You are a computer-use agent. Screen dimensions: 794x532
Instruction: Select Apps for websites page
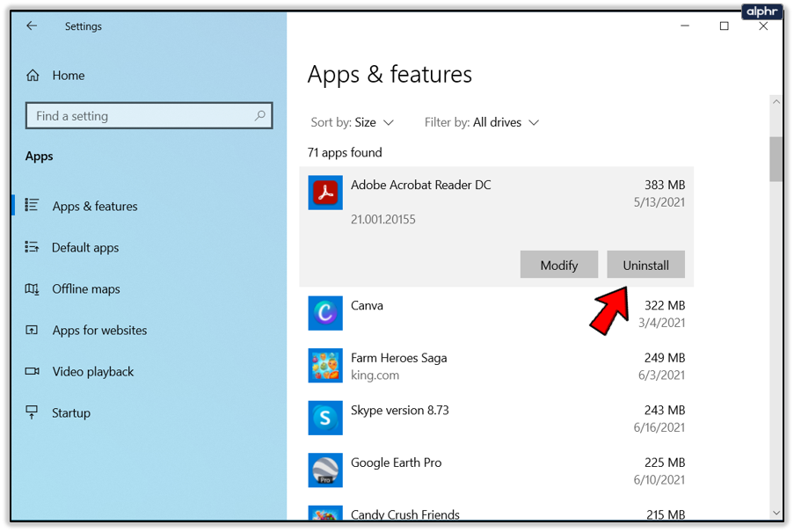coord(99,331)
